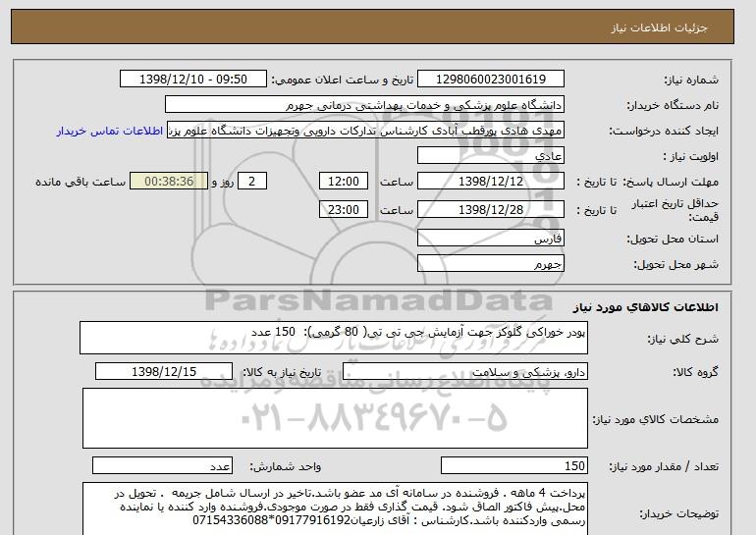This screenshot has height=535, width=756.
Task: Click goods need date field 1398/12/15
Action: coord(164,372)
